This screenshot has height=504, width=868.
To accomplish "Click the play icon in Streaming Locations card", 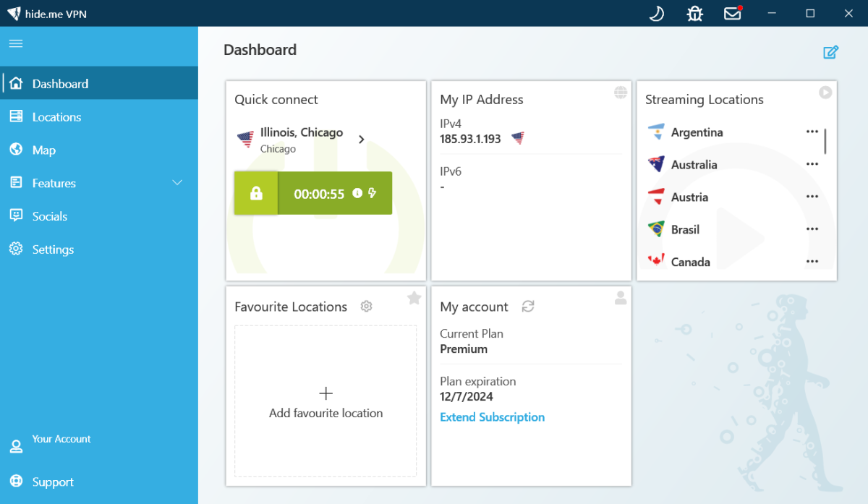I will click(825, 92).
